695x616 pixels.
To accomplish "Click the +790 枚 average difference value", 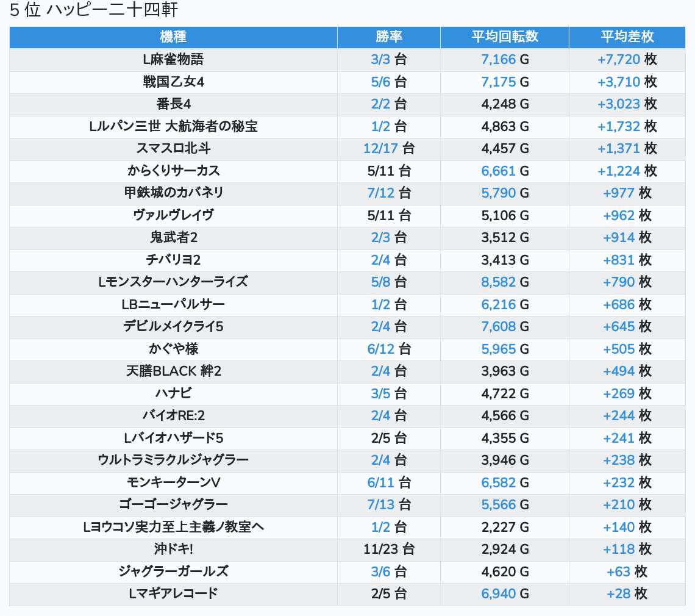I will [627, 282].
